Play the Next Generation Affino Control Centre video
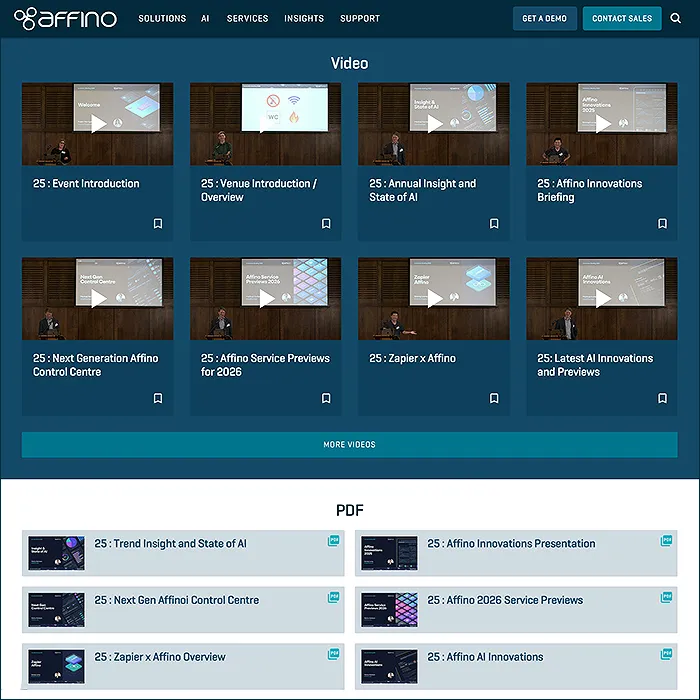The width and height of the screenshot is (700, 700). [98, 298]
